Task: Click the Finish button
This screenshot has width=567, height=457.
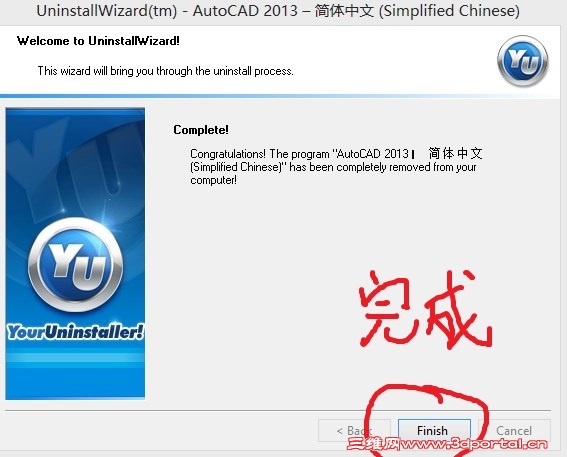Action: pyautogui.click(x=434, y=430)
